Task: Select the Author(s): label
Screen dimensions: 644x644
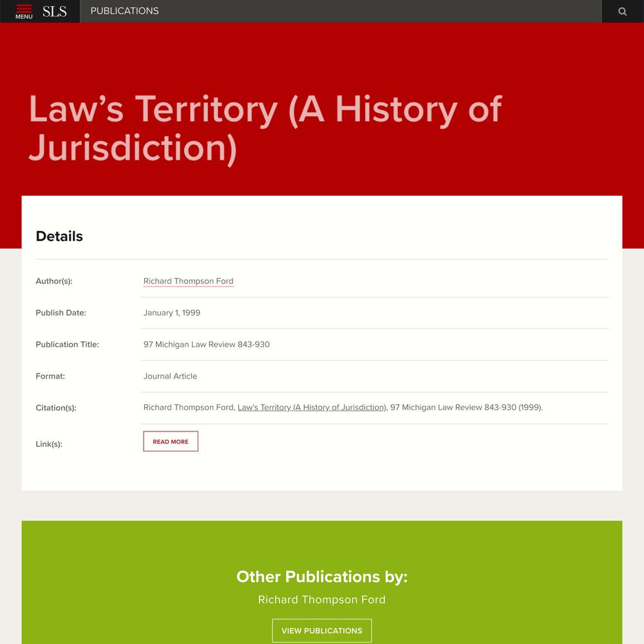Action: click(x=54, y=281)
